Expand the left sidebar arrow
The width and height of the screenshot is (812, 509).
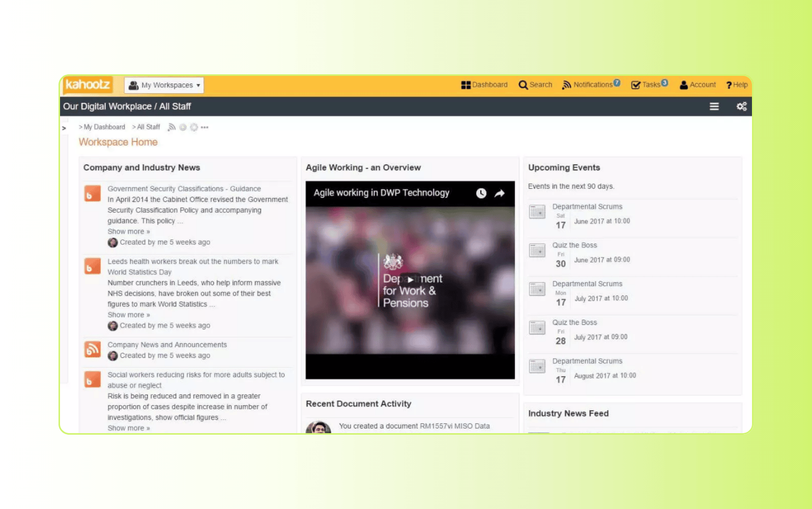(64, 128)
